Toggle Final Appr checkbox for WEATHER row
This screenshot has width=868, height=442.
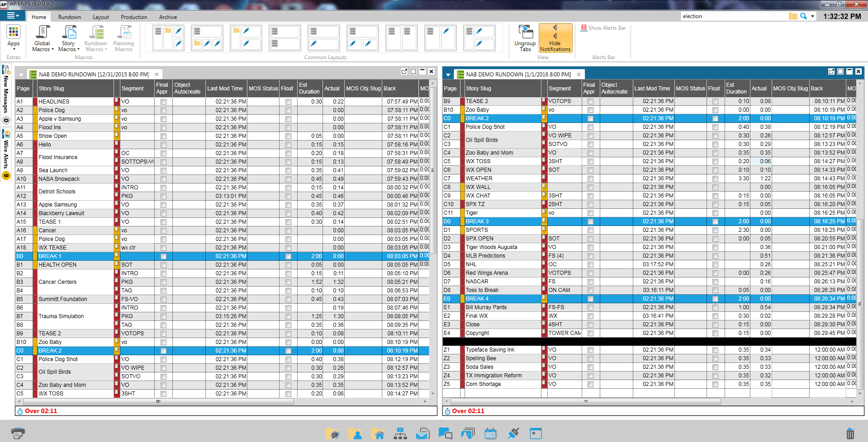pos(590,179)
